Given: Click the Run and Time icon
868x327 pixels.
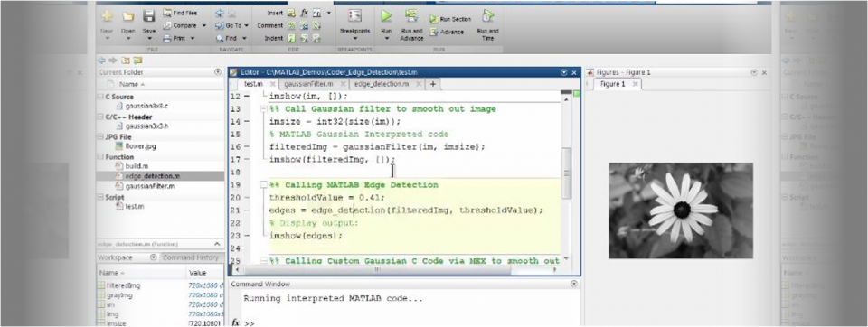Looking at the screenshot, I should [487, 16].
